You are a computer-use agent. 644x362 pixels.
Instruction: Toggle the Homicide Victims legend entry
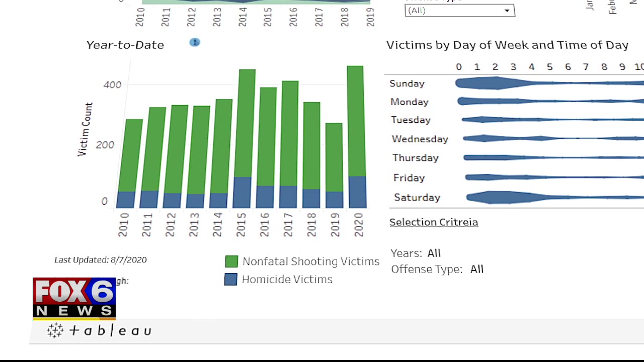(287, 279)
